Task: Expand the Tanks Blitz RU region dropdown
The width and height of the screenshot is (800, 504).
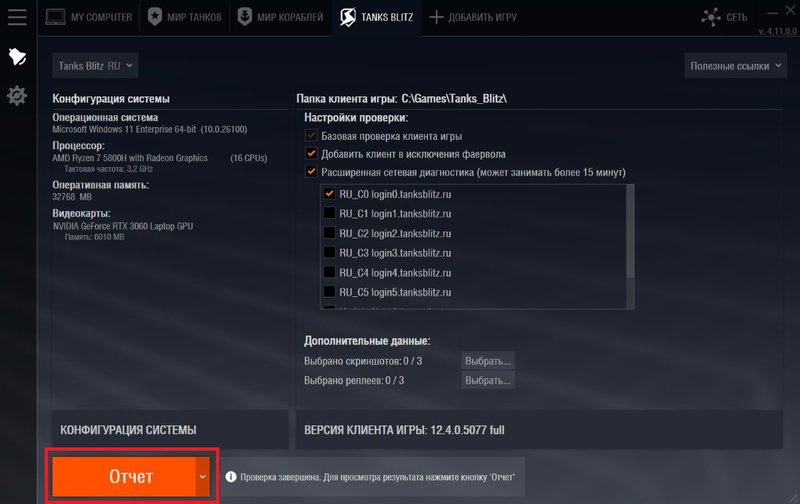Action: click(x=96, y=66)
